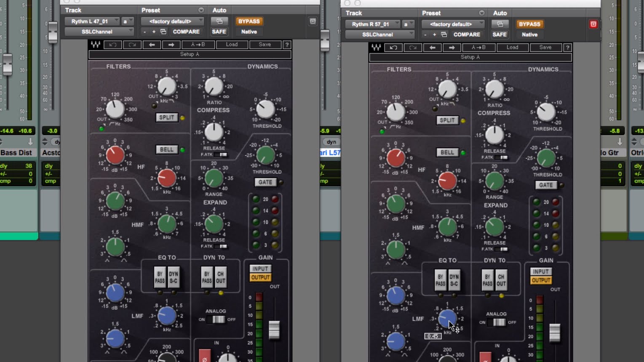Screen dimensions: 644x362
Task: Click red target icon in right plugin header
Action: coord(593,24)
